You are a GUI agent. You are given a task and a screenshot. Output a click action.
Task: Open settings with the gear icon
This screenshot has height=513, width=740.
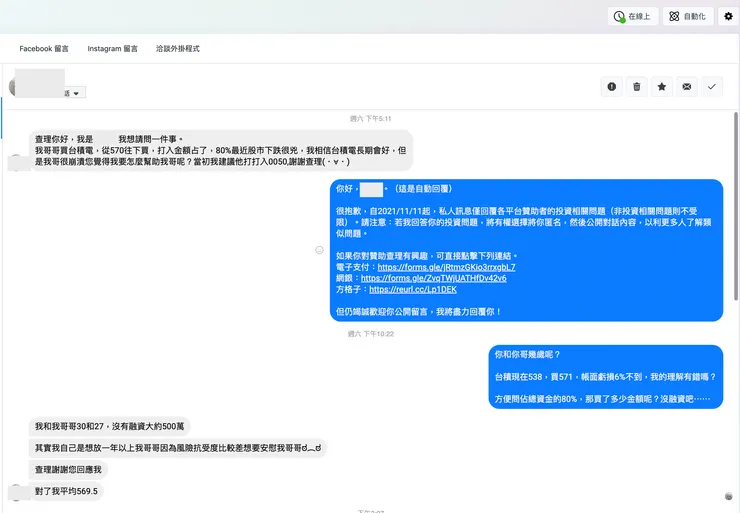(x=729, y=17)
